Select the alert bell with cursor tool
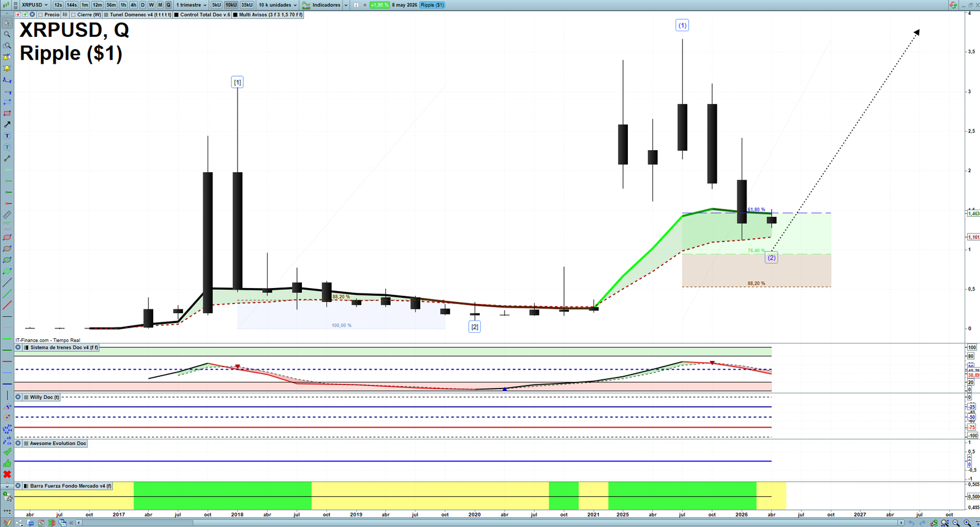The width and height of the screenshot is (980, 527). (7, 57)
